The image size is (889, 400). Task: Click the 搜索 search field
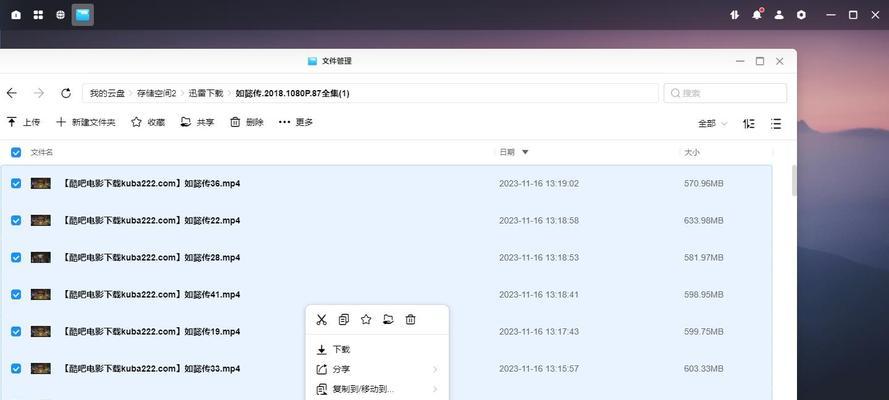coord(725,93)
